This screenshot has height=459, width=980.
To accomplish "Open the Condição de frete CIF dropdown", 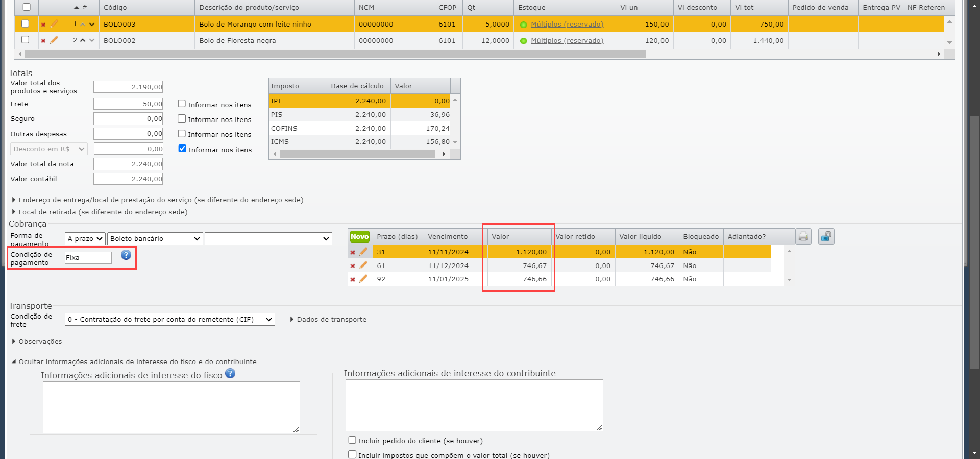I will point(170,319).
